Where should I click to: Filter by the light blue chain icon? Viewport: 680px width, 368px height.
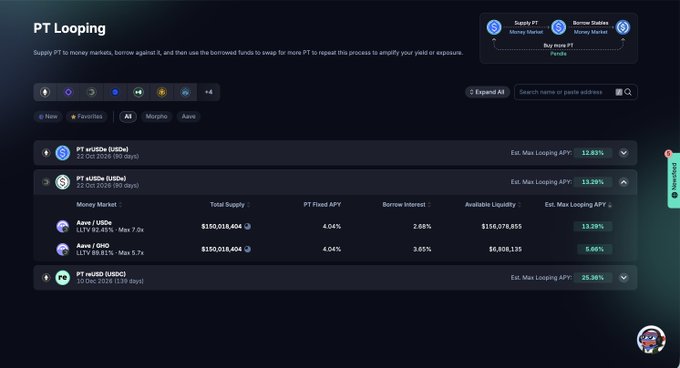(185, 92)
